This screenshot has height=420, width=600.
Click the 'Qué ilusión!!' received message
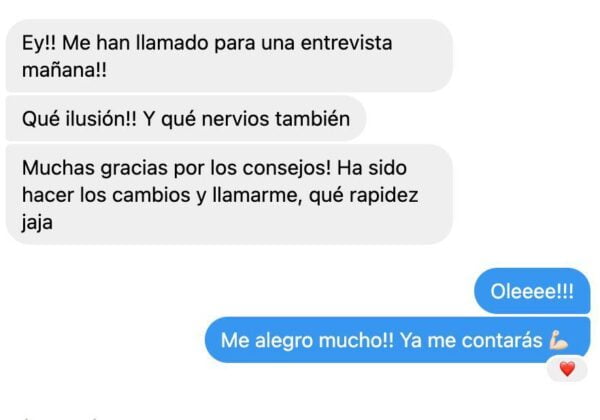click(x=186, y=119)
